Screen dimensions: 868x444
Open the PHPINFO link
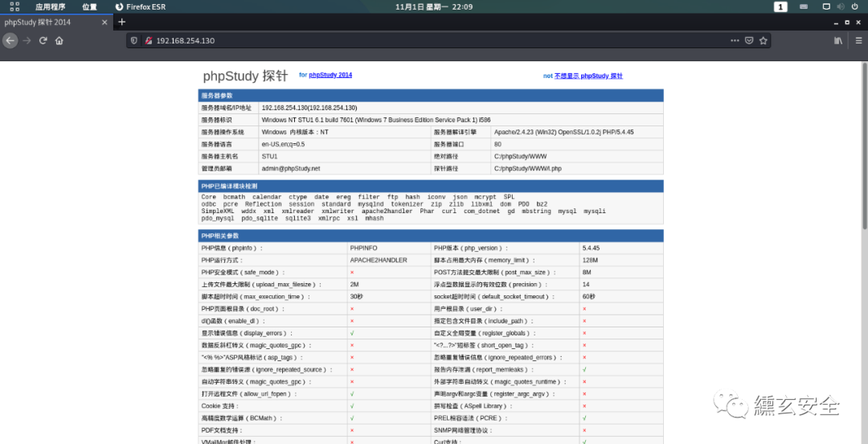click(364, 248)
